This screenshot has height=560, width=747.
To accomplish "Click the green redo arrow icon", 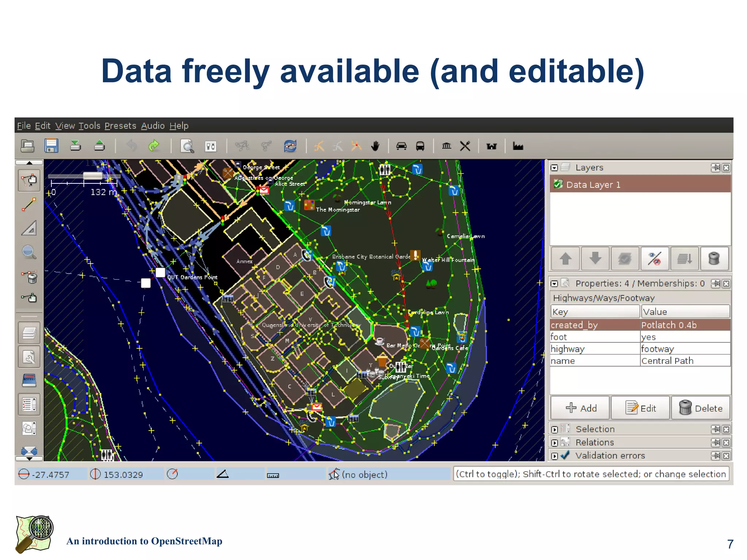I will click(154, 146).
